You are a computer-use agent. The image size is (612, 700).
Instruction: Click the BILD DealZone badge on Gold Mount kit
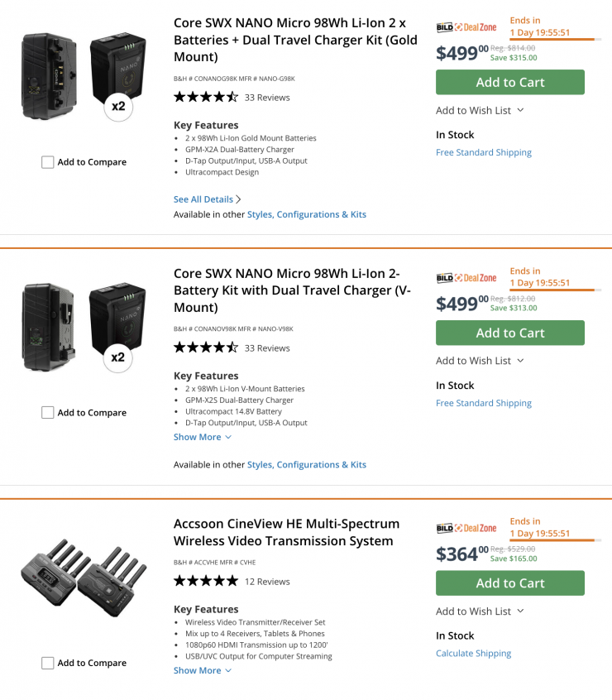point(466,27)
